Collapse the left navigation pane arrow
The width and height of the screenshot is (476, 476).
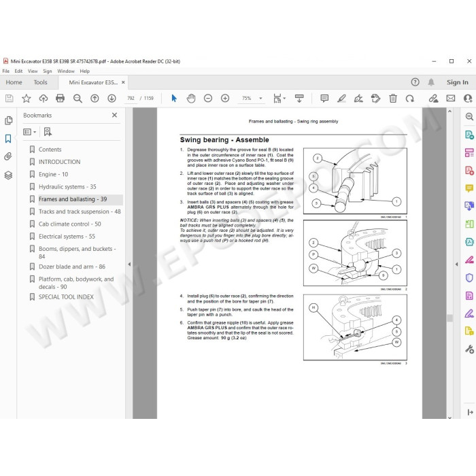pos(129,264)
